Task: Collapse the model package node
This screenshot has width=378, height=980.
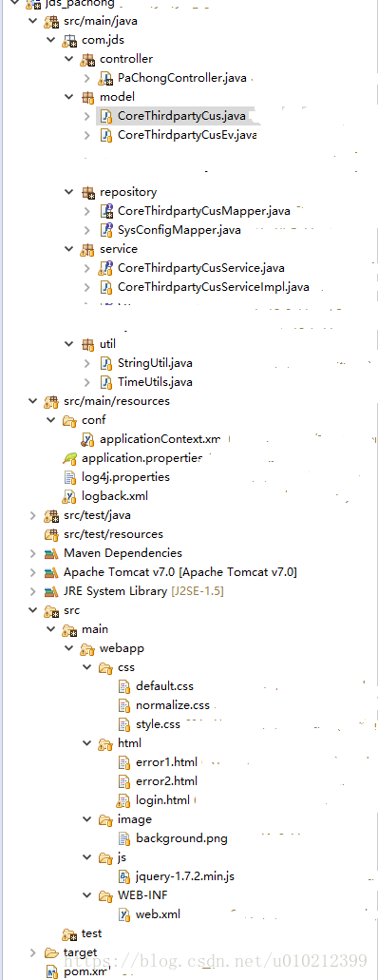Action: 68,98
